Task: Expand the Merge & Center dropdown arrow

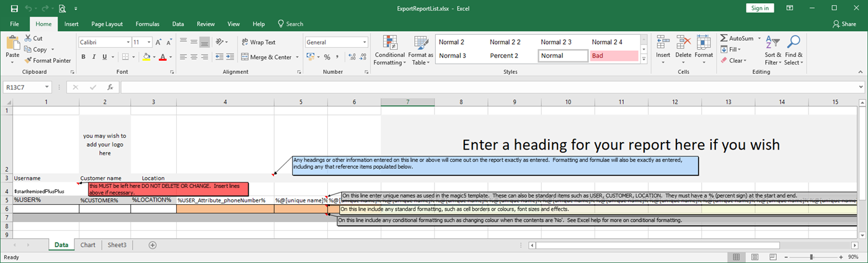Action: (298, 57)
